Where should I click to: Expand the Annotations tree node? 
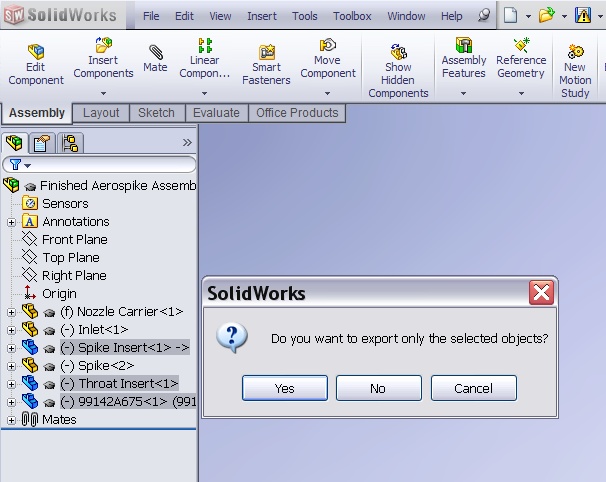point(11,222)
